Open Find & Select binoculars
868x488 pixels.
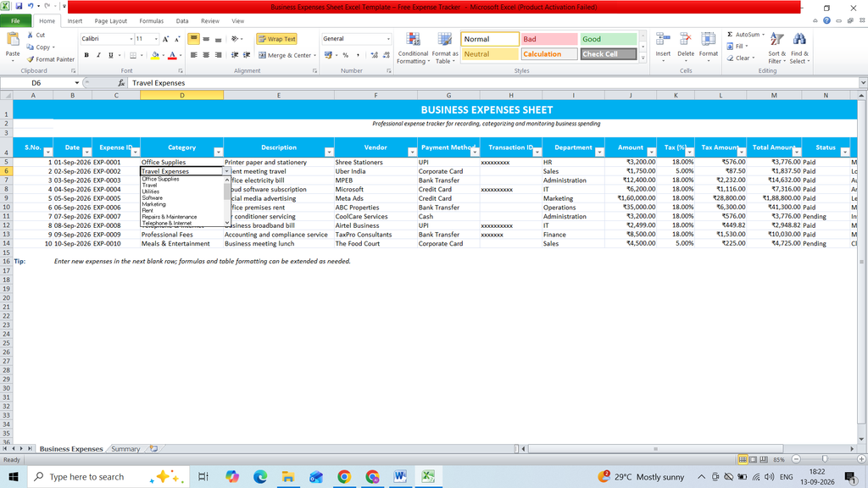tap(799, 48)
